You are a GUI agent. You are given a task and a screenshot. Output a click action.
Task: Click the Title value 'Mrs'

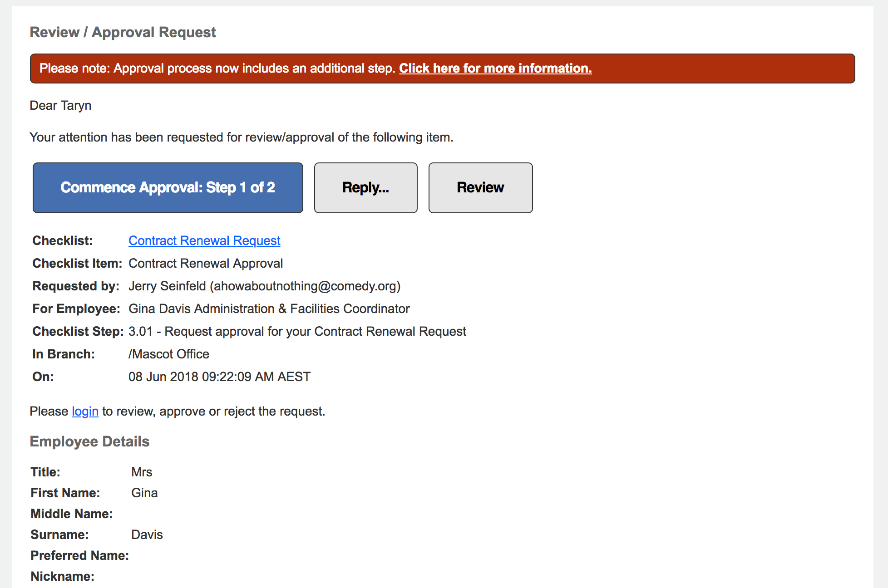point(142,472)
